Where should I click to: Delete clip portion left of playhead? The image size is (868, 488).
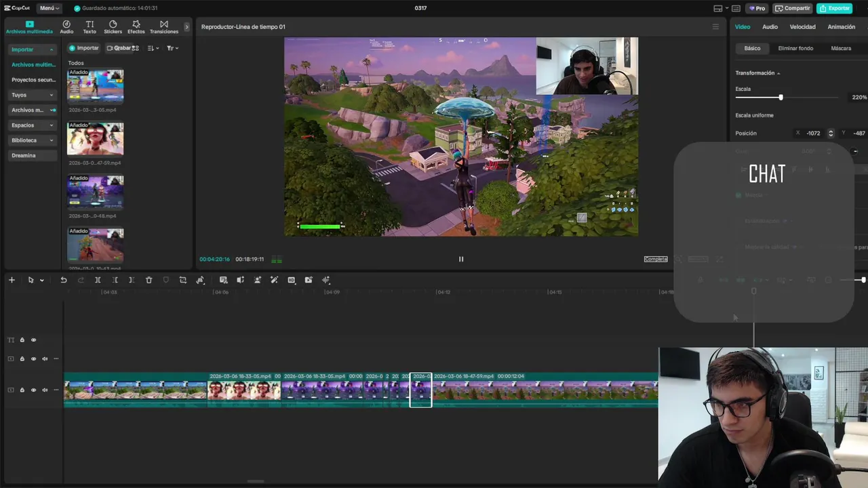click(115, 280)
